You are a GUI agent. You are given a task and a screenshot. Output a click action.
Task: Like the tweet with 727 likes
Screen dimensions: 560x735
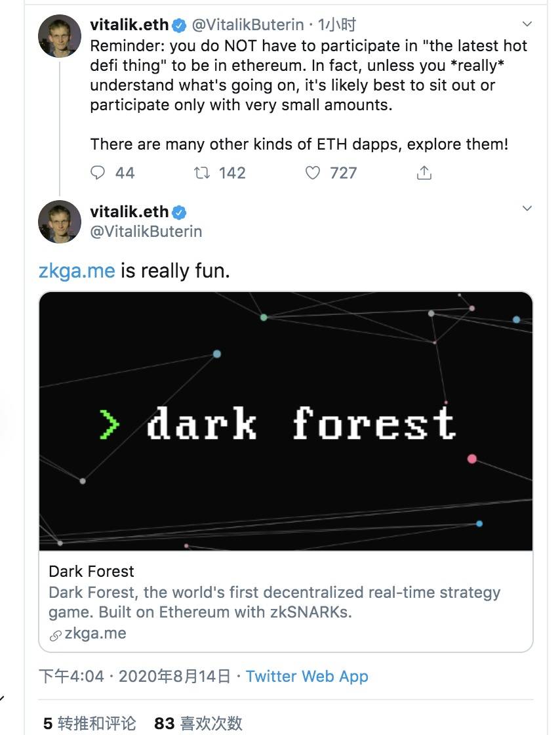coord(313,173)
